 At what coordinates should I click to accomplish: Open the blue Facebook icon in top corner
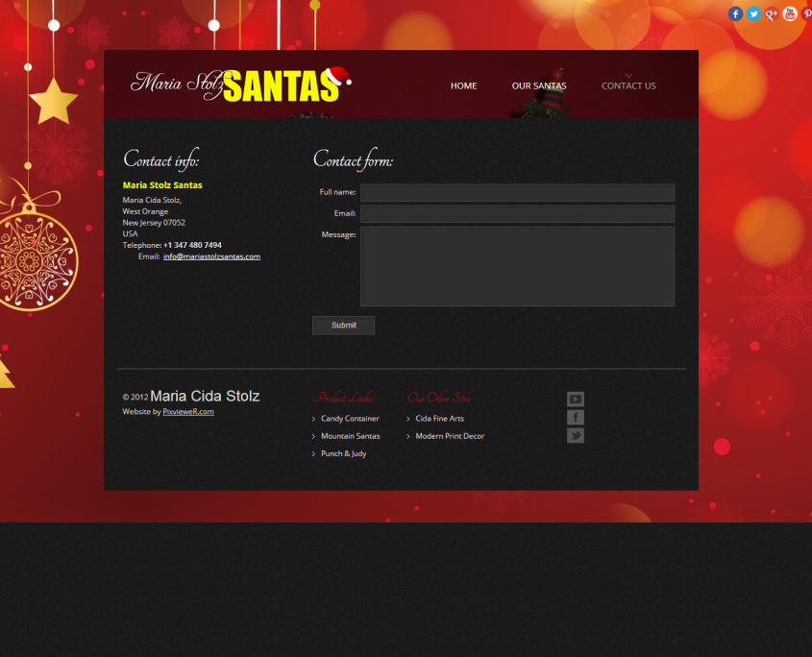coord(735,13)
